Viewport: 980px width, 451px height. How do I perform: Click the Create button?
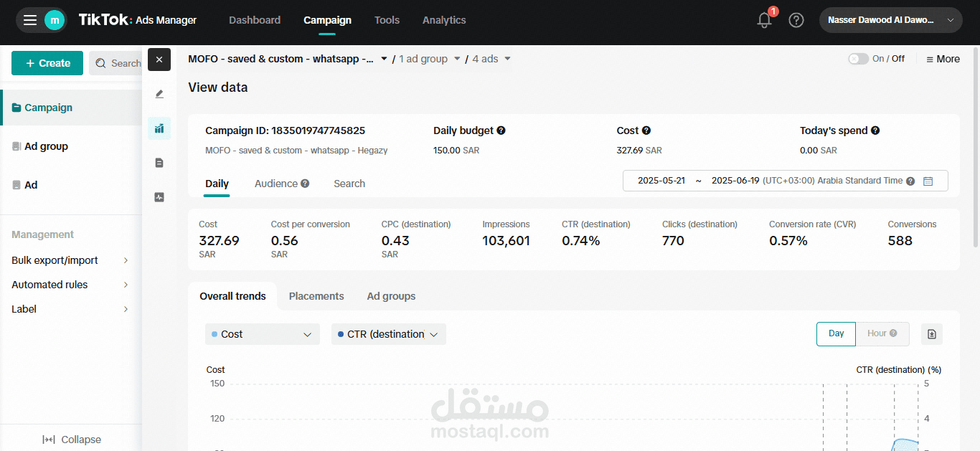coord(47,63)
